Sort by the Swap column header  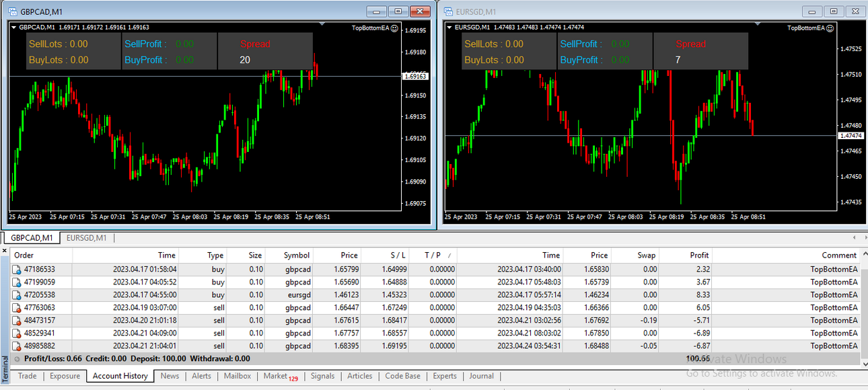[635, 256]
